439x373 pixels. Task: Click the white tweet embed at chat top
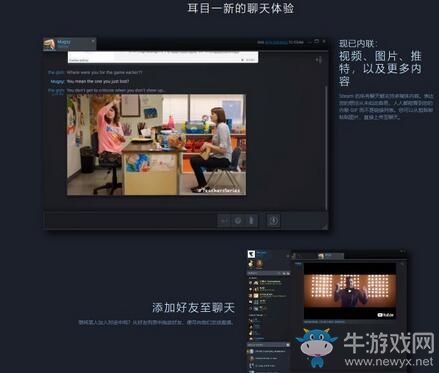pyautogui.click(x=163, y=57)
